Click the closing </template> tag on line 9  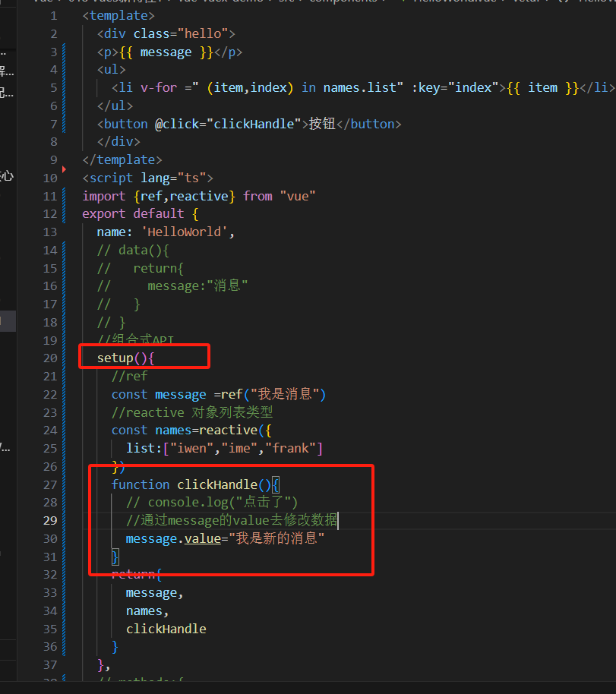[x=122, y=160]
